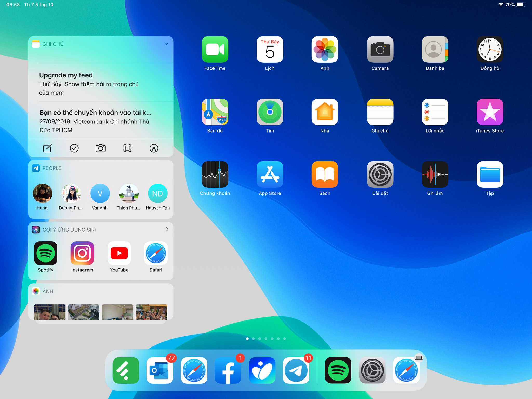This screenshot has width=532, height=399.
Task: Tap sketch markup icon in notes widget
Action: point(154,148)
